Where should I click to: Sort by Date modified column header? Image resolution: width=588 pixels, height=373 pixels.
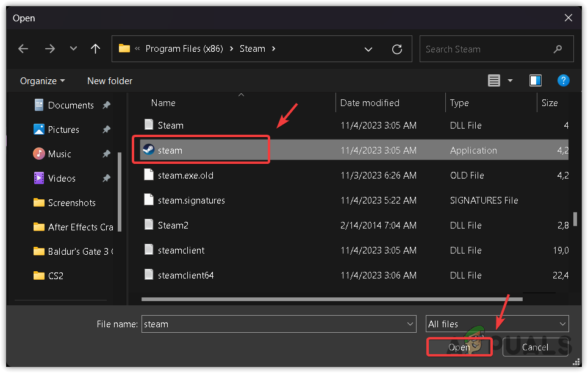click(x=370, y=103)
